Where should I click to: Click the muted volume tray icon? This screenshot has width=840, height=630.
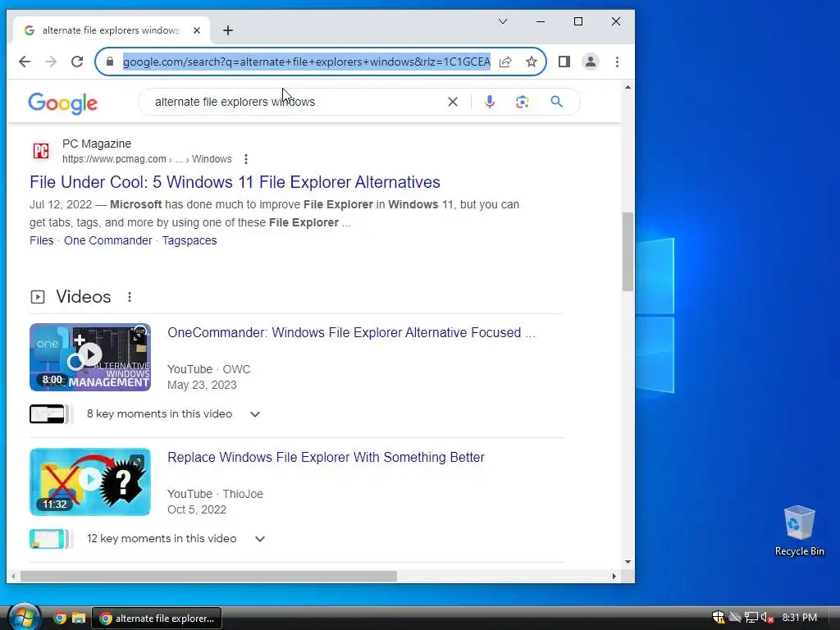[767, 618]
